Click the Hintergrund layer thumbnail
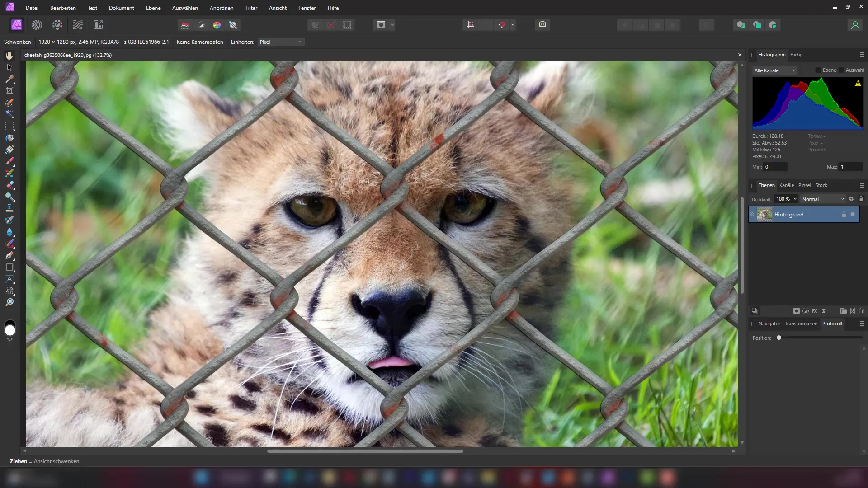868x488 pixels. point(764,214)
